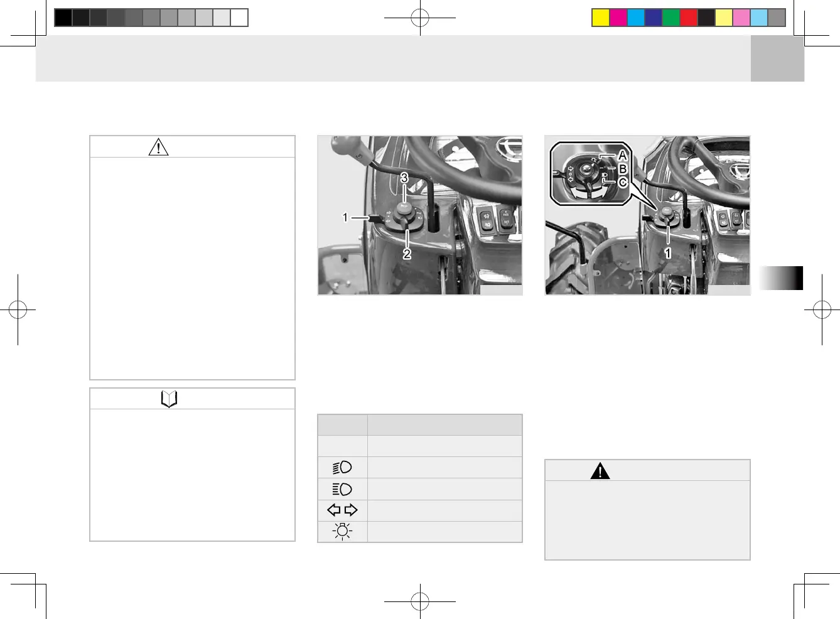This screenshot has height=619, width=840.
Task: Click callout number 3 on the switch photo
Action: (x=404, y=178)
